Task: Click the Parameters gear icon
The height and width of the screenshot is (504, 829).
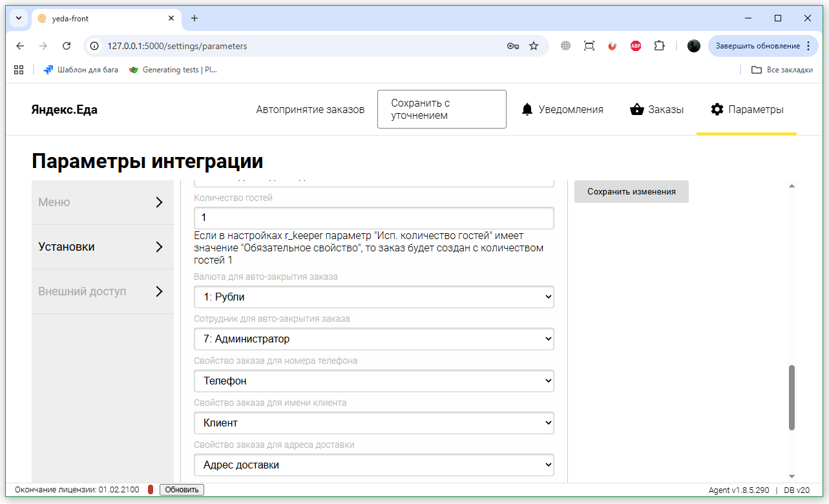Action: tap(717, 110)
